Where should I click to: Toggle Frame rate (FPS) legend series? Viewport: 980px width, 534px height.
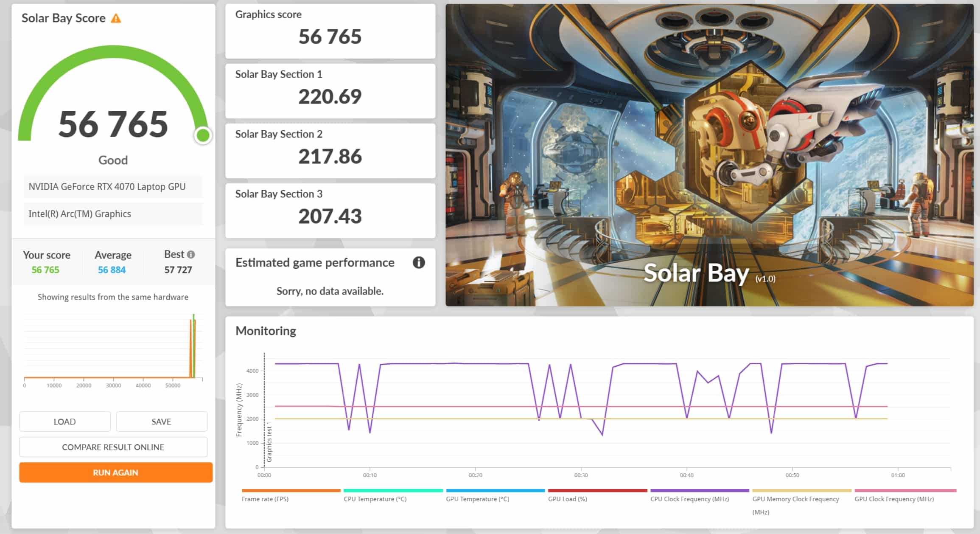[x=265, y=499]
